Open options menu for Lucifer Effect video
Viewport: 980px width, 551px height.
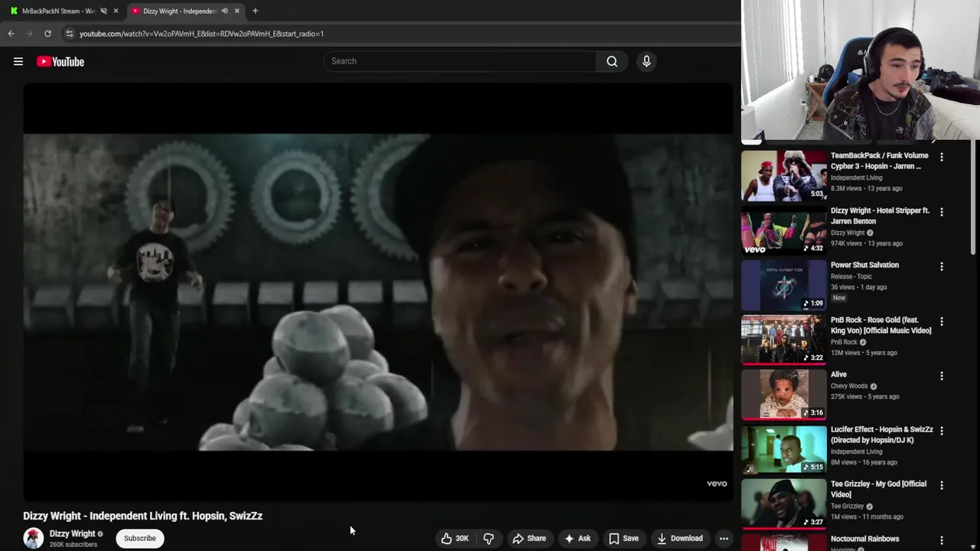[x=942, y=431]
